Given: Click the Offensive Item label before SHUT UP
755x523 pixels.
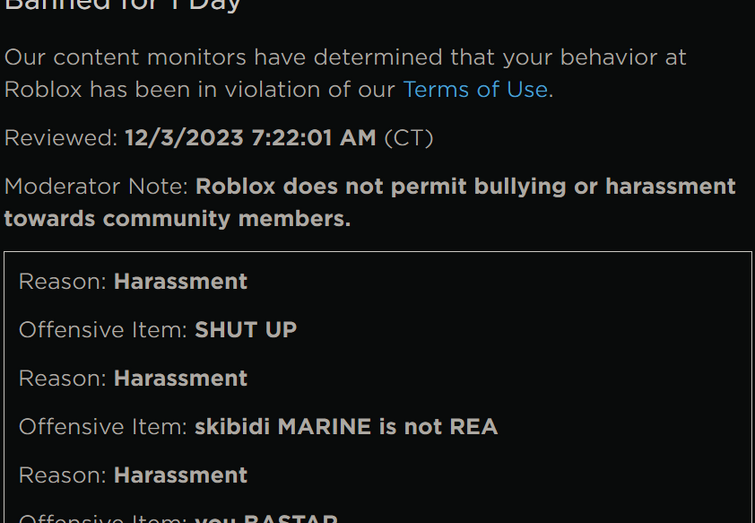Looking at the screenshot, I should (x=103, y=330).
